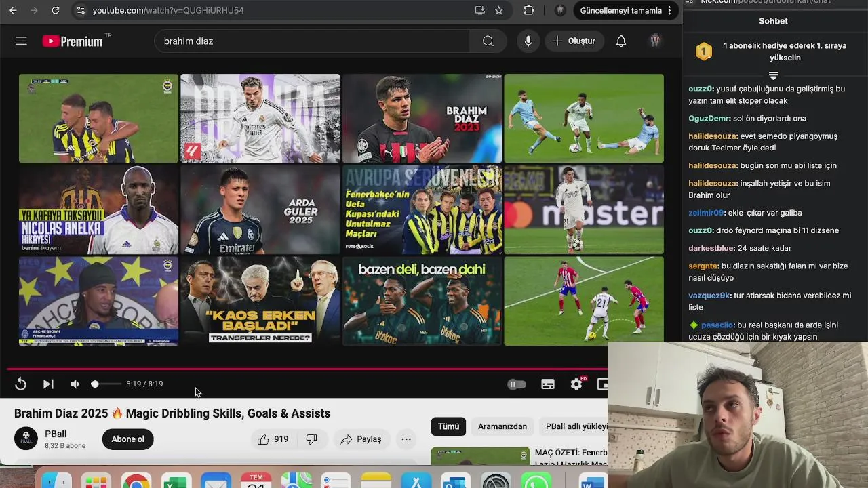Open more actions three-dot menu

point(406,439)
